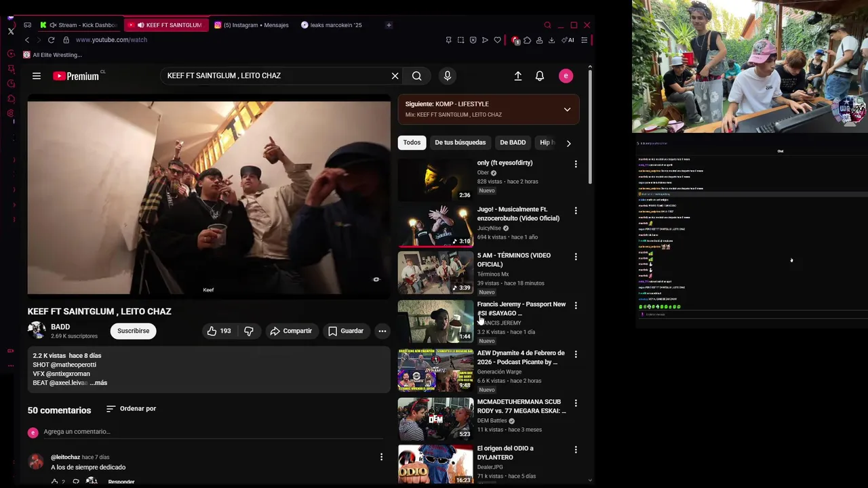Switch to leaks marcokein '25 tab
Viewport: 868px width, 488px height.
(x=332, y=25)
